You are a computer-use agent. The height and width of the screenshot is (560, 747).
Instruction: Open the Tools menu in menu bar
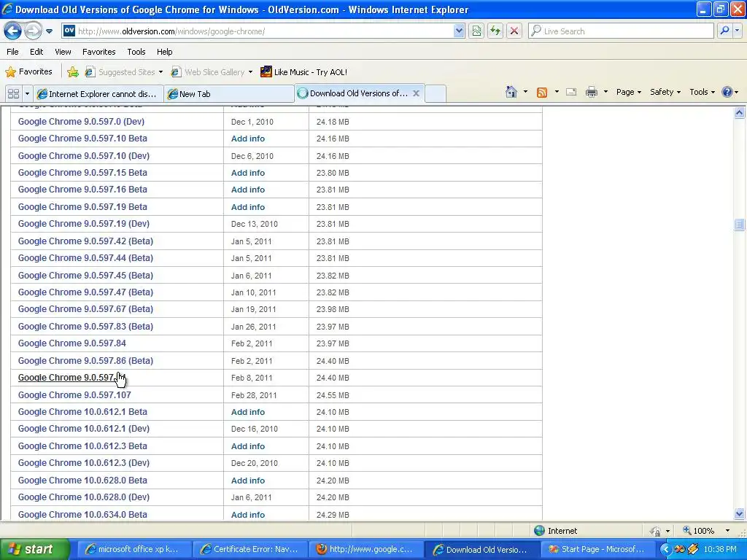[x=136, y=52]
